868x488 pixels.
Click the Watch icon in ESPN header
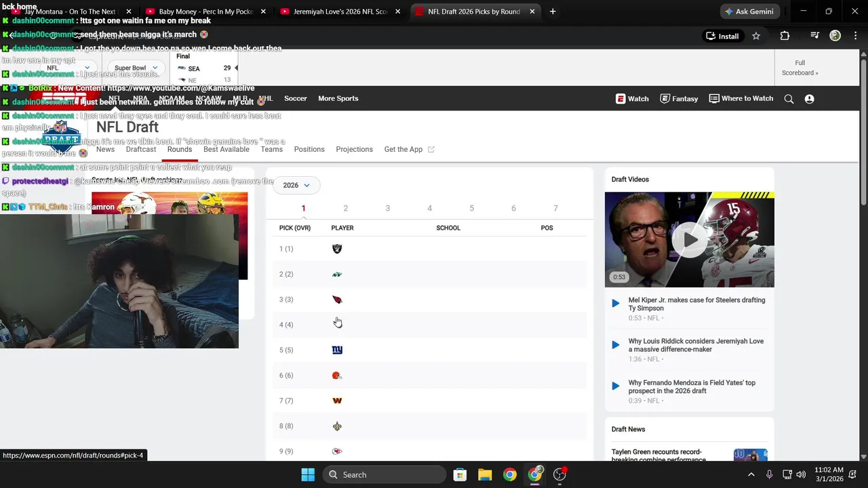[620, 98]
